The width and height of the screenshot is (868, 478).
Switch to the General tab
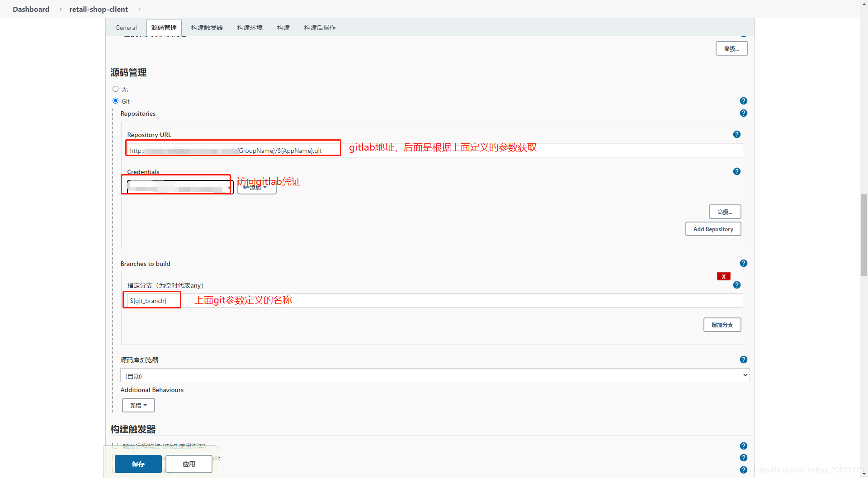point(126,28)
